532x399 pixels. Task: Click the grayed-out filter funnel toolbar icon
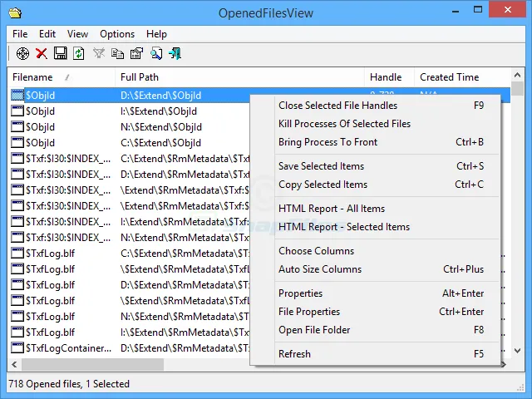(99, 53)
